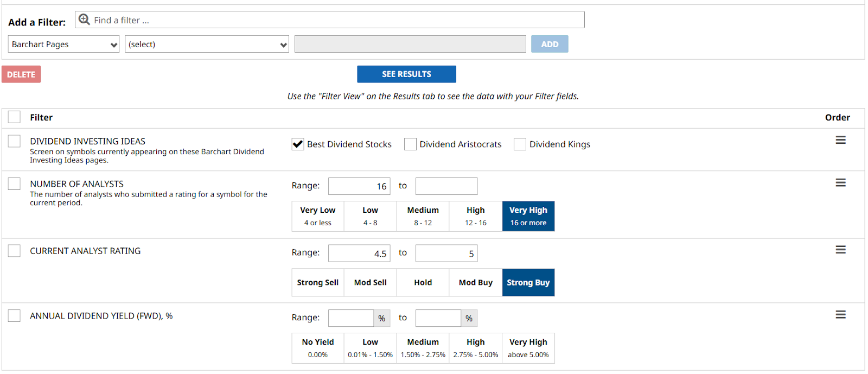The image size is (868, 374).
Task: Expand the (select) filter dropdown
Action: (x=207, y=45)
